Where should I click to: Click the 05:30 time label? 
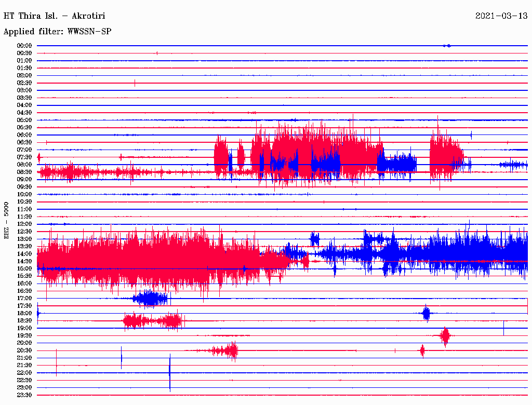[24, 128]
